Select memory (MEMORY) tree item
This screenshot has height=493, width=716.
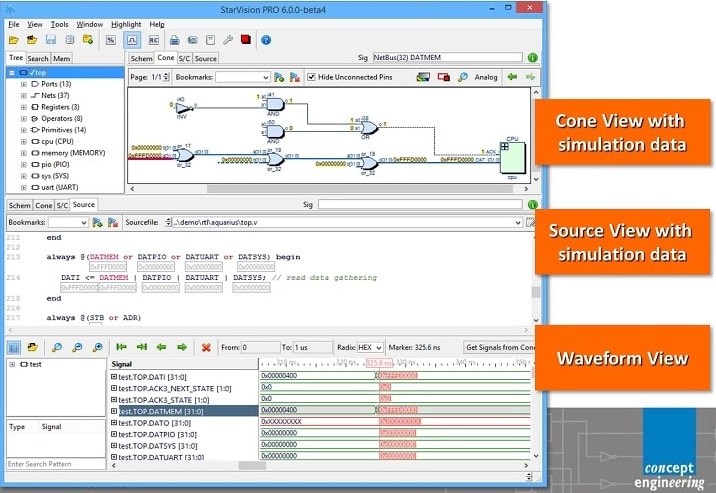coord(73,153)
